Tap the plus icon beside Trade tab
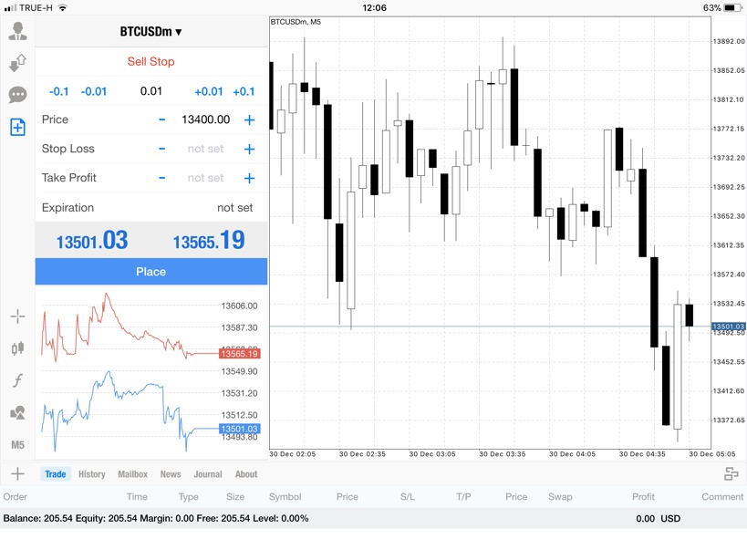 click(17, 474)
